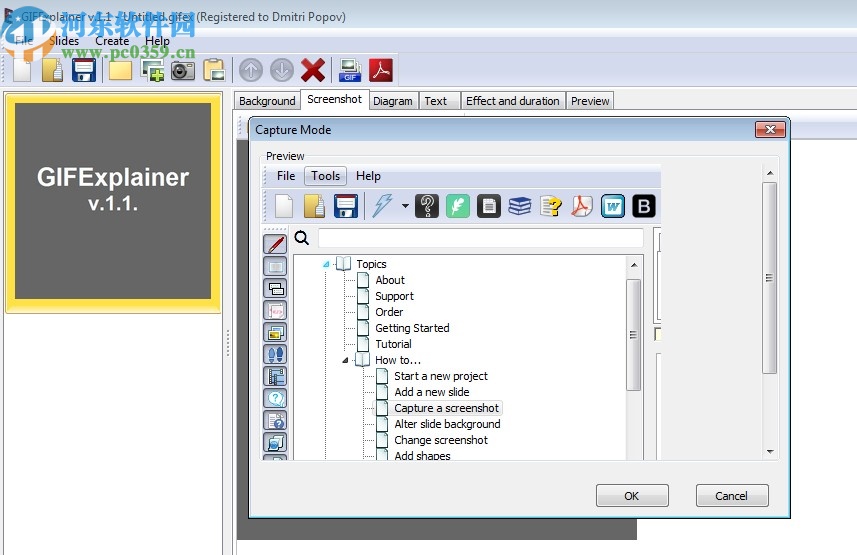Click the green feather icon in preview toolbar
Image resolution: width=857 pixels, height=555 pixels.
tap(457, 206)
